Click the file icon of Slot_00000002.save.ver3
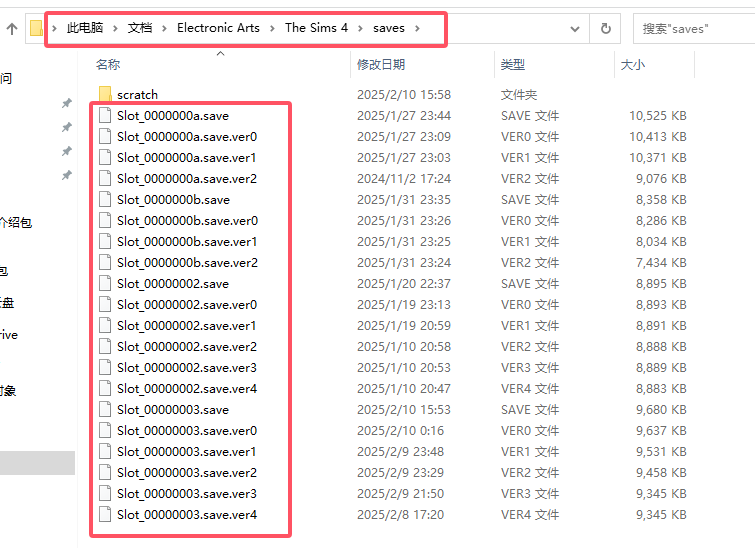The height and width of the screenshot is (548, 755). 105,368
